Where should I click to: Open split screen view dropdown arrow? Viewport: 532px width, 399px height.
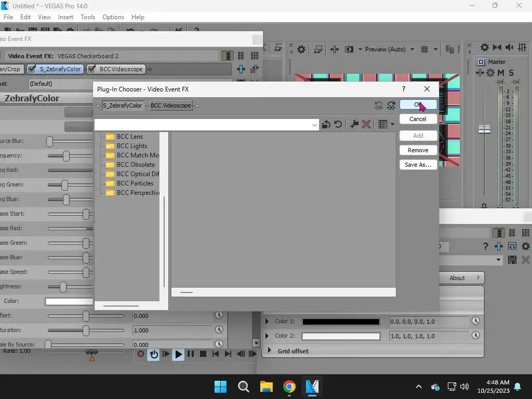pyautogui.click(x=360, y=49)
